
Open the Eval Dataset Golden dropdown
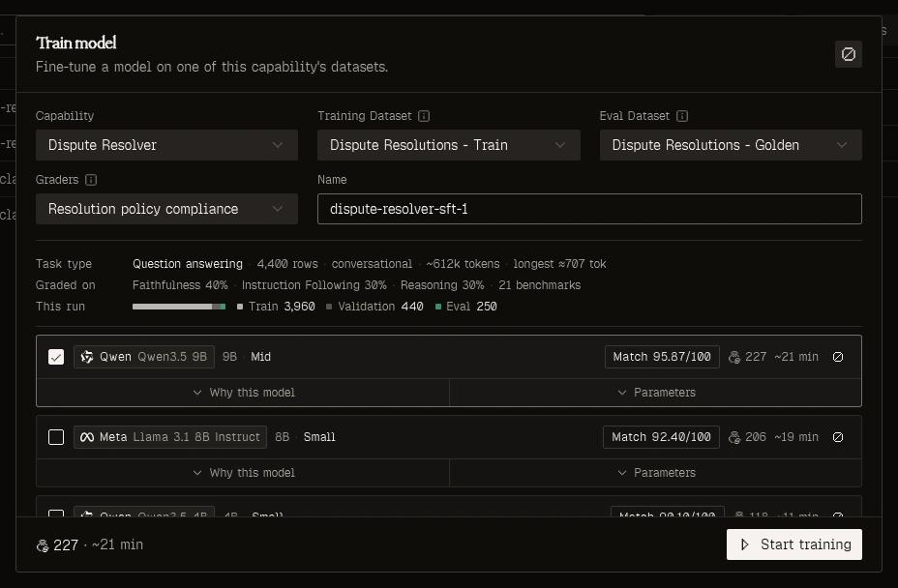(731, 145)
